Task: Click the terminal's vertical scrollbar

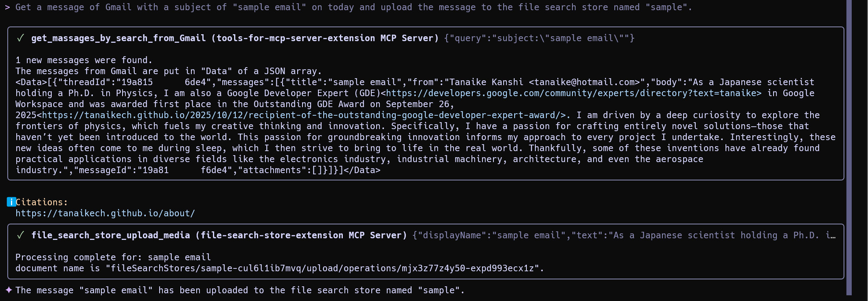Action: click(x=849, y=147)
